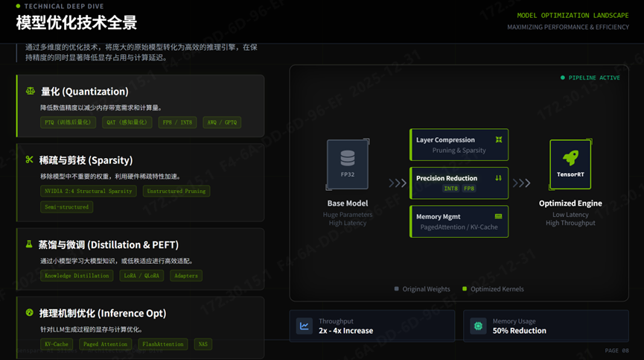Click the INT8 badge inside Precision Reduction
This screenshot has width=644, height=360.
tap(450, 189)
